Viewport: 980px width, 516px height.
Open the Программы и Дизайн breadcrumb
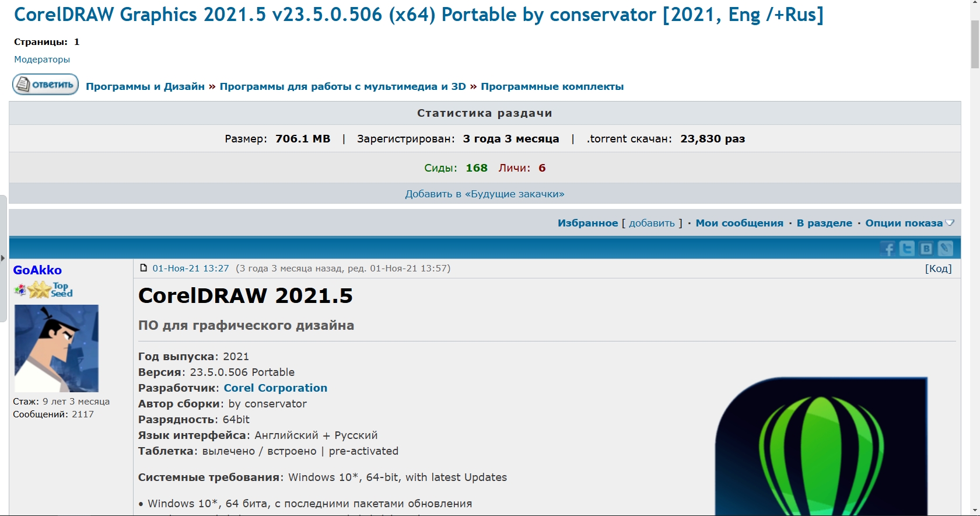pyautogui.click(x=145, y=86)
